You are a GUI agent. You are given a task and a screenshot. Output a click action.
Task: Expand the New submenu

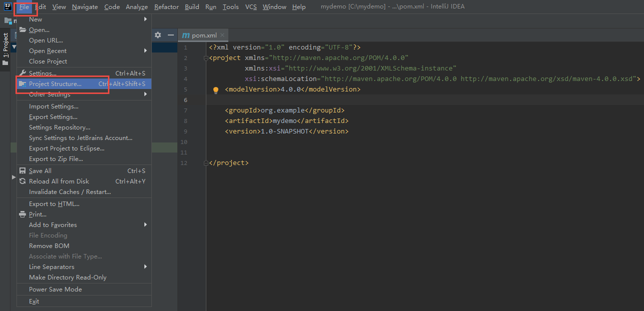(36, 19)
